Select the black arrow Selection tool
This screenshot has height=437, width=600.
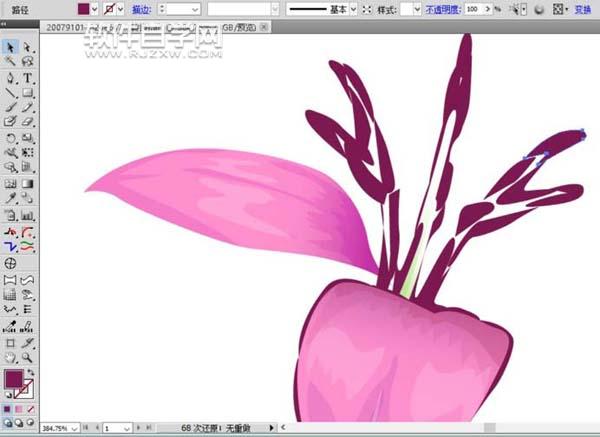click(11, 47)
